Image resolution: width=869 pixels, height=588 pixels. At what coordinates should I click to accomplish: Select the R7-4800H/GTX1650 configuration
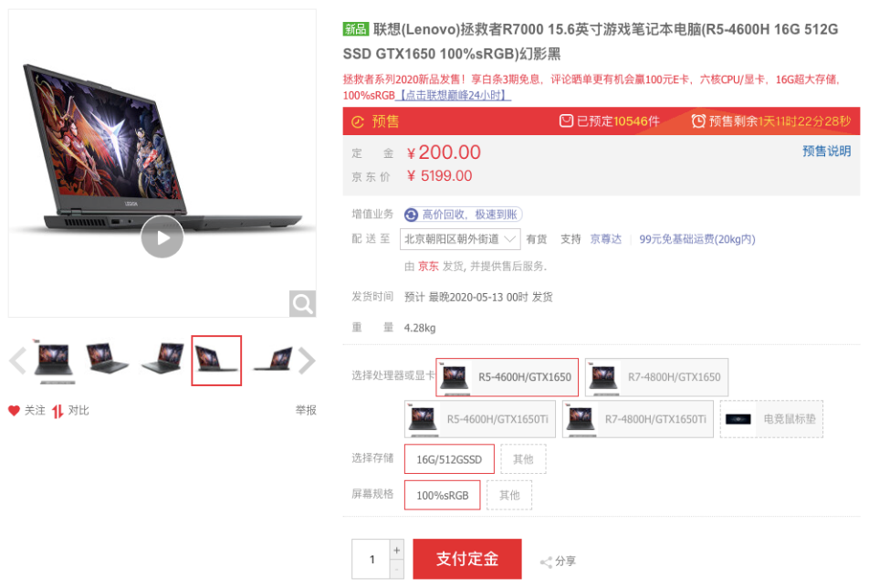pos(656,377)
